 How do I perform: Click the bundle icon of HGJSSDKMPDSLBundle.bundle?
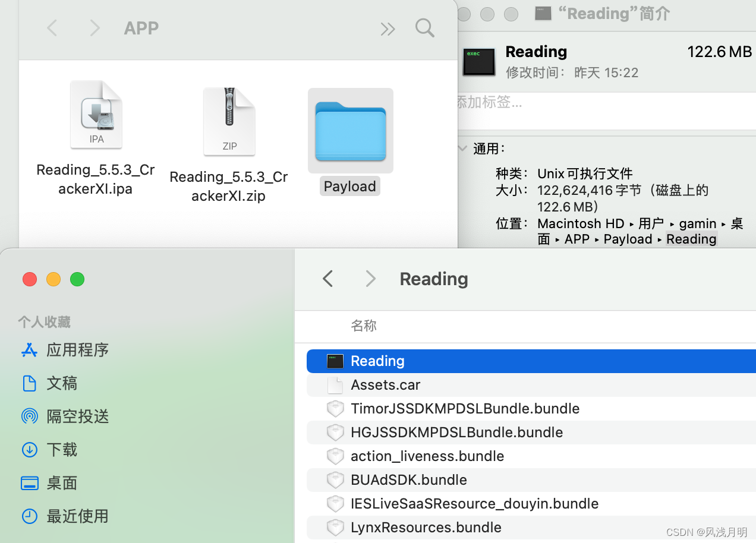(x=335, y=432)
